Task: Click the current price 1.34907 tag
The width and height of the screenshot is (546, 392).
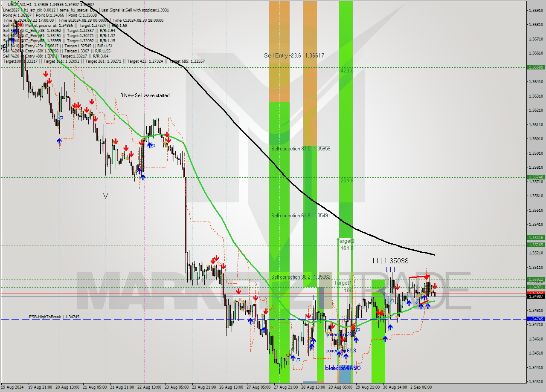Action: pos(536,297)
